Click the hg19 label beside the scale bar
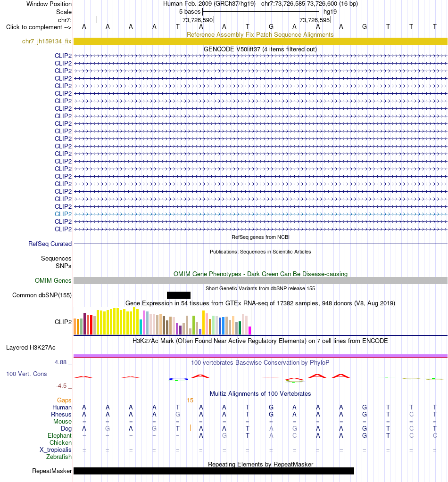The image size is (448, 482). click(330, 12)
